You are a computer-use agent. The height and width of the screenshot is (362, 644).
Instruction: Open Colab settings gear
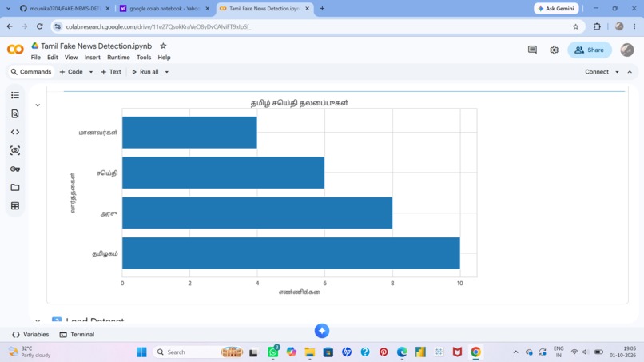tap(554, 50)
